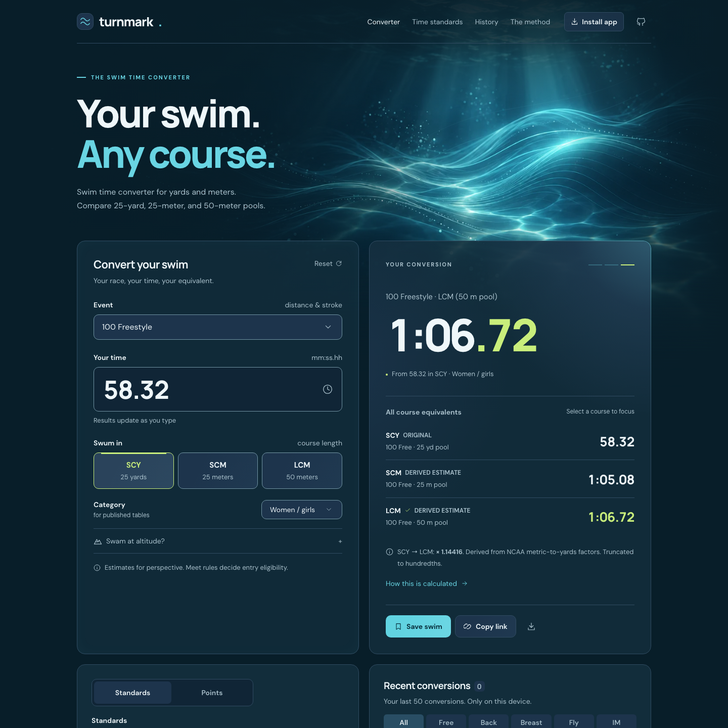Select SCY 25 yards course option
Image resolution: width=728 pixels, height=728 pixels.
pos(133,471)
